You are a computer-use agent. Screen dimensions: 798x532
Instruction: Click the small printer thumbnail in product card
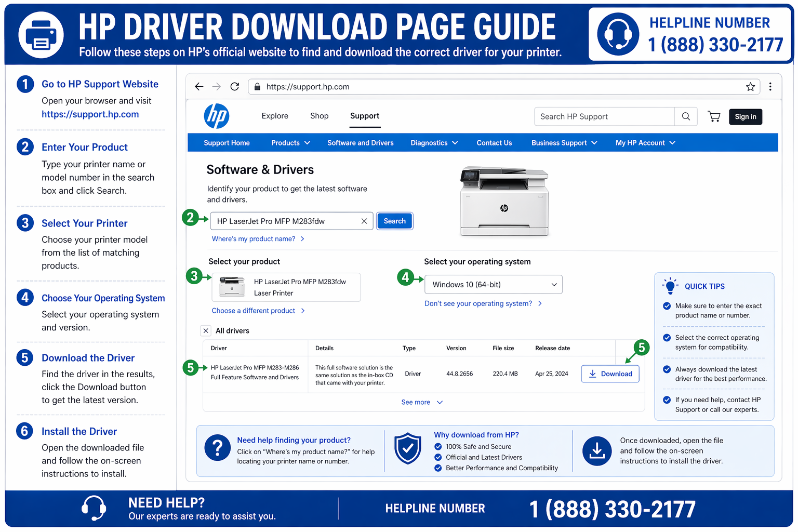tap(232, 287)
